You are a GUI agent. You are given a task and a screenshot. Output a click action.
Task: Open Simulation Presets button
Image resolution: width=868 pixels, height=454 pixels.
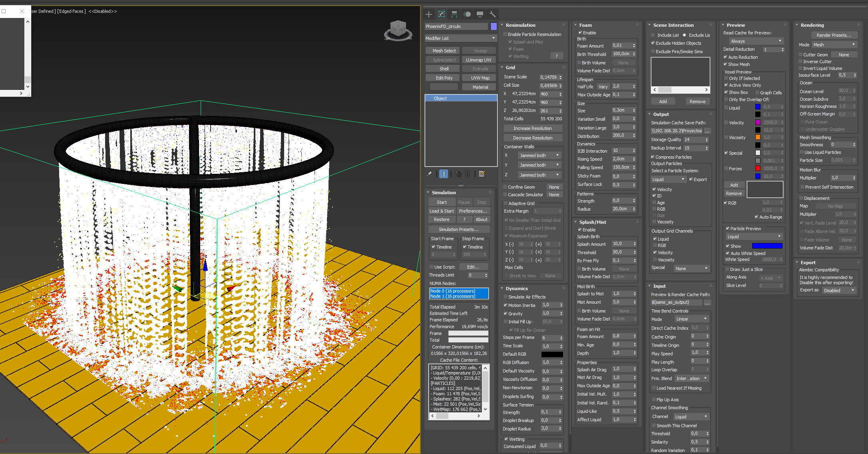[458, 229]
